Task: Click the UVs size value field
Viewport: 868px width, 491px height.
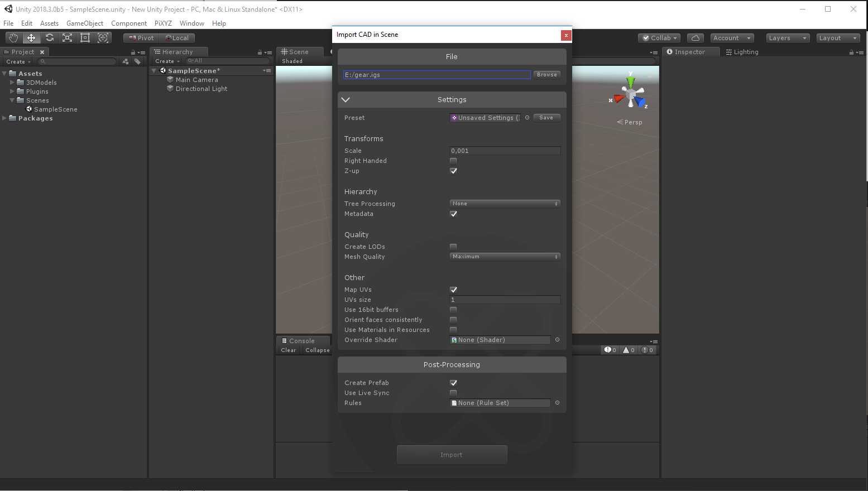Action: point(505,300)
